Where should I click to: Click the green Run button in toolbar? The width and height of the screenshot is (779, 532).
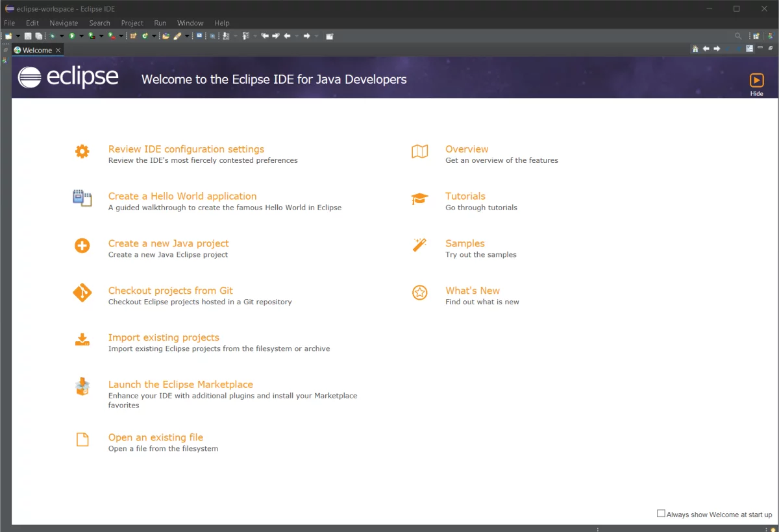[x=72, y=36]
